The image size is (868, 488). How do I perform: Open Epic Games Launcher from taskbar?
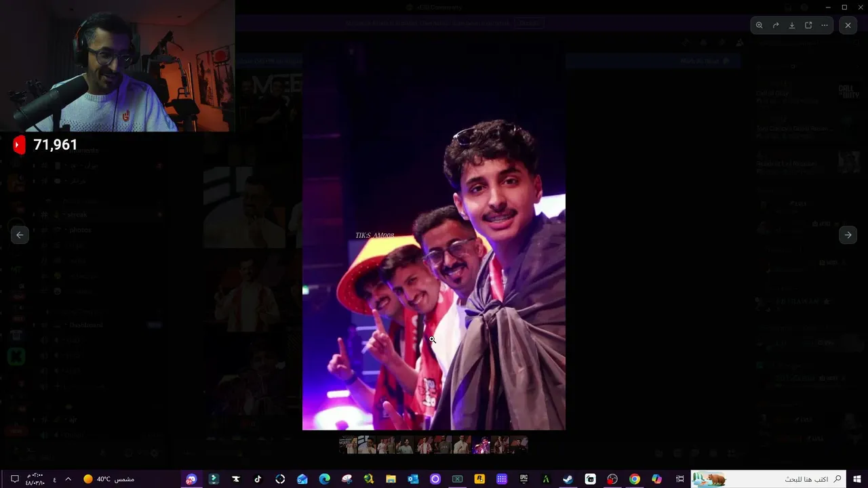(524, 479)
